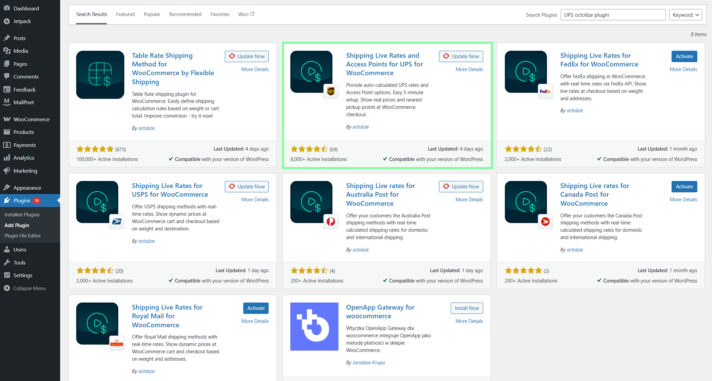712x381 pixels.
Task: Open octolize author link under Table Rate Shipping
Action: pos(146,128)
